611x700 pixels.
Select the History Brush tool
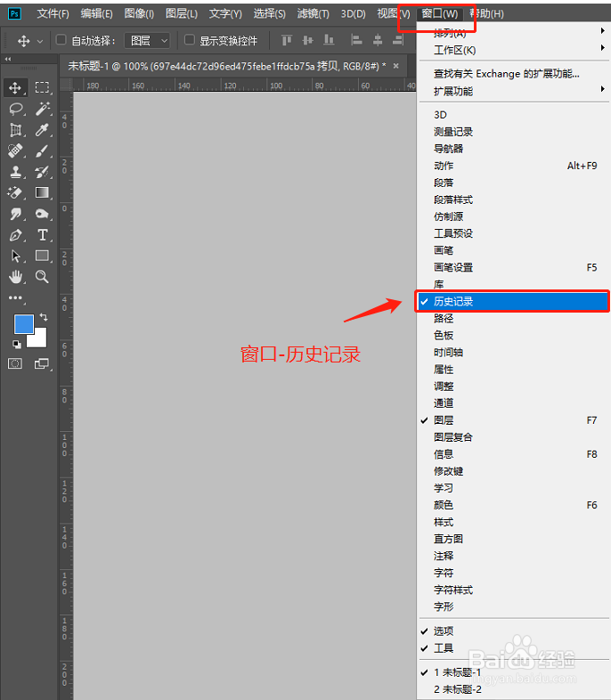pos(42,171)
